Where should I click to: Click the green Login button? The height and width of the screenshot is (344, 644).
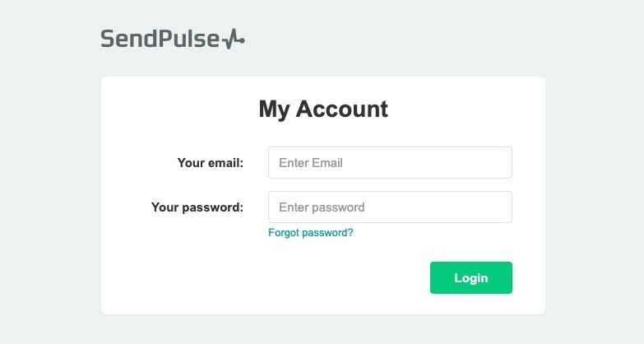471,278
